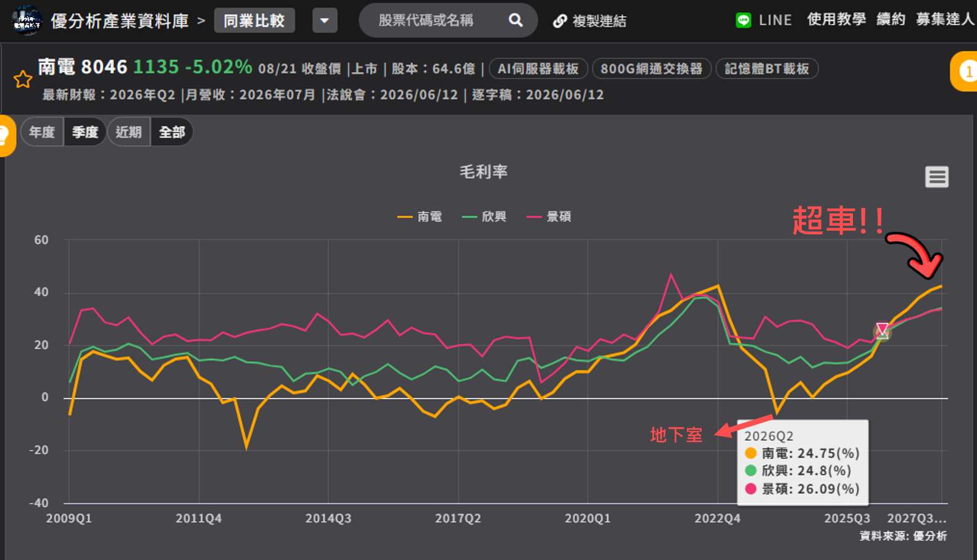This screenshot has width=977, height=560.
Task: Click the 2011Q4 axis label
Action: [198, 519]
